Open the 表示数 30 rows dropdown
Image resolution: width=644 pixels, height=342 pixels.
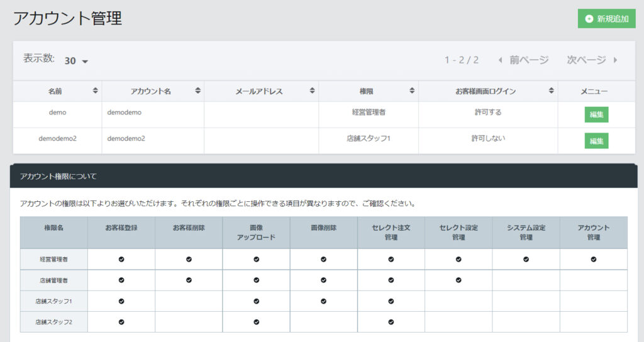[x=76, y=61]
